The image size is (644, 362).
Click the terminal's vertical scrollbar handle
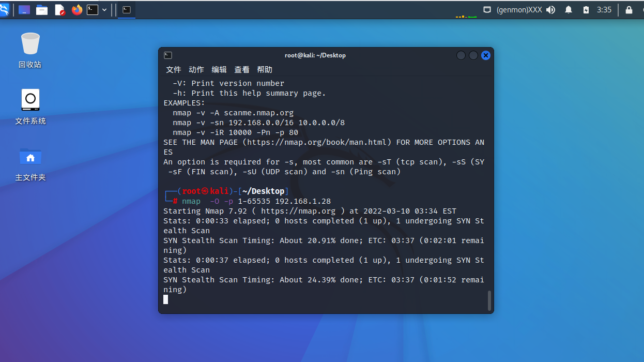coord(489,300)
